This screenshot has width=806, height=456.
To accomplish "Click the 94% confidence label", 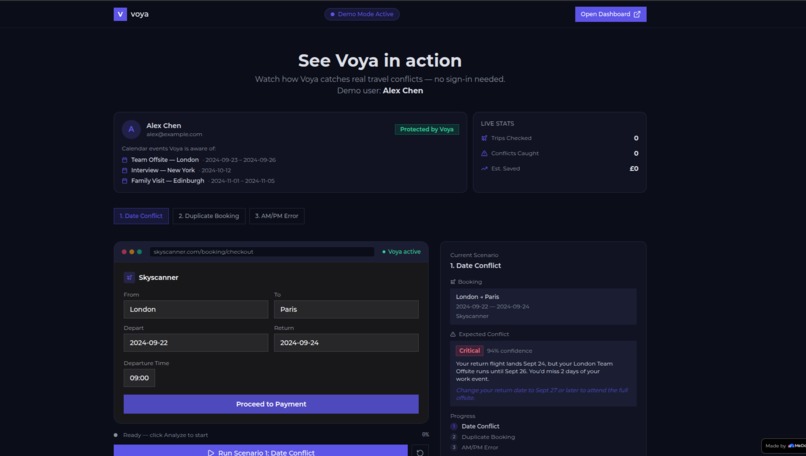I will point(509,351).
